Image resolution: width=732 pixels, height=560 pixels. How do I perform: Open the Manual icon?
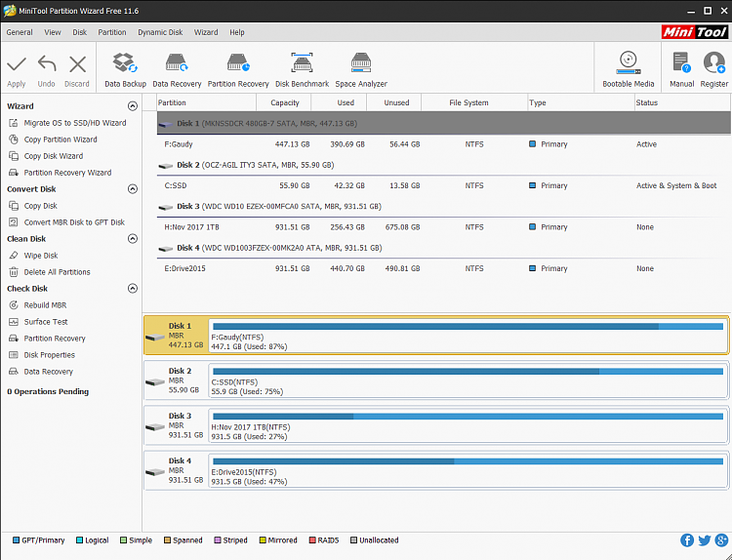[x=681, y=68]
